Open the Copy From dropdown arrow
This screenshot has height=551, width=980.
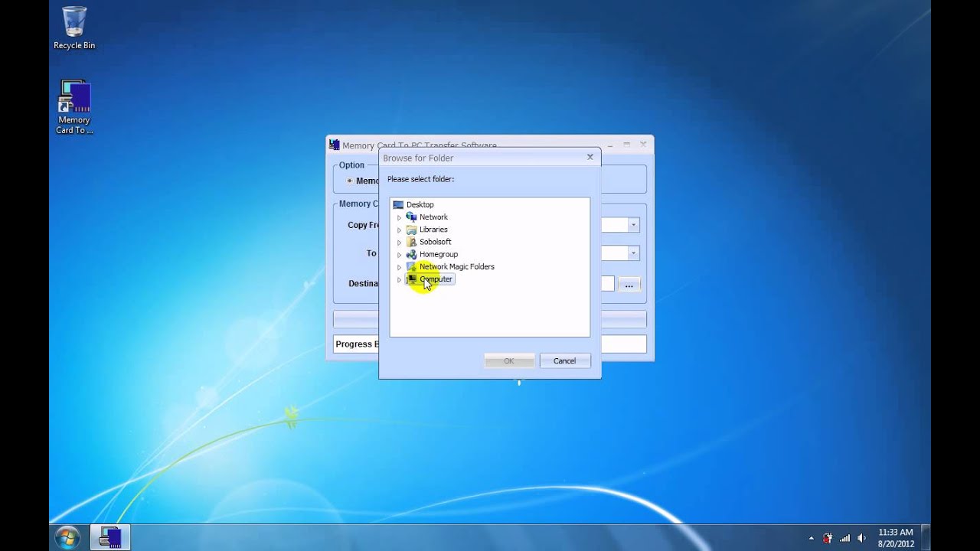pos(633,225)
